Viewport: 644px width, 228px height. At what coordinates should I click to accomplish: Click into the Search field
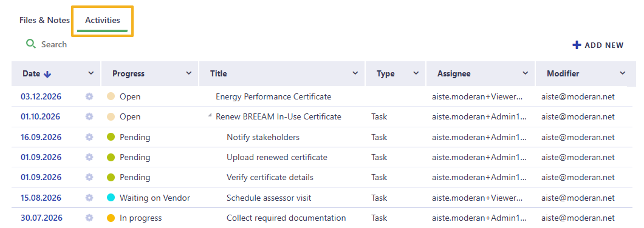[54, 44]
